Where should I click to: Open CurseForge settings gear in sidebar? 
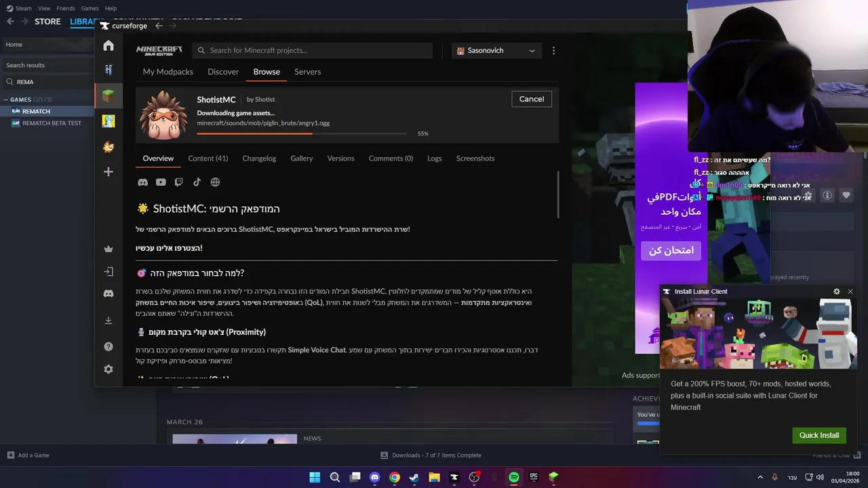108,369
